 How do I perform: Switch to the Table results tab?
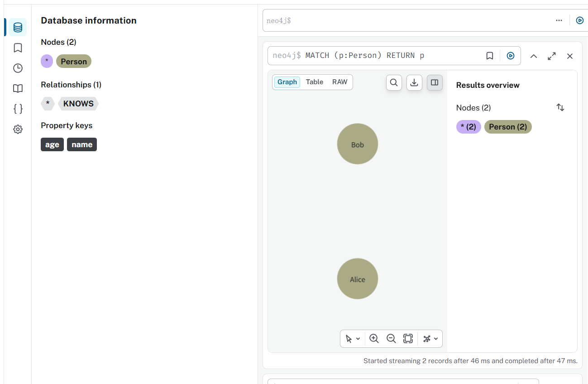click(x=314, y=82)
